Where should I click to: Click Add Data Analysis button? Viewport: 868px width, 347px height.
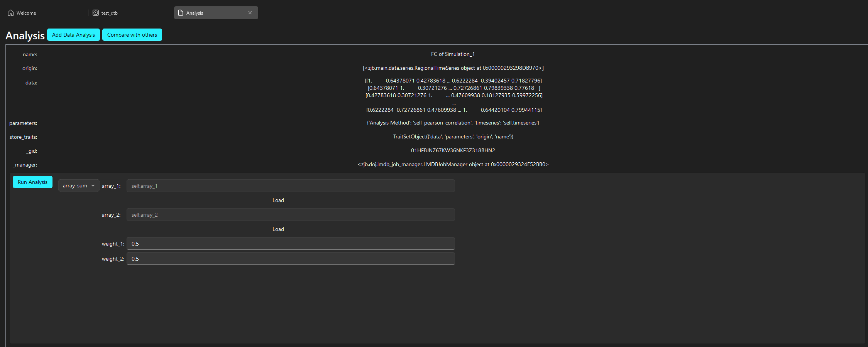[73, 35]
